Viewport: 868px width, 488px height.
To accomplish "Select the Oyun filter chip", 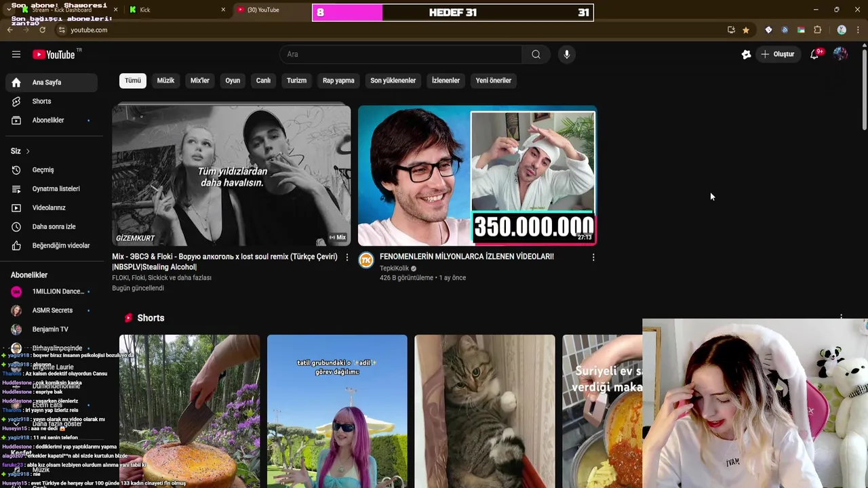I will pos(233,81).
